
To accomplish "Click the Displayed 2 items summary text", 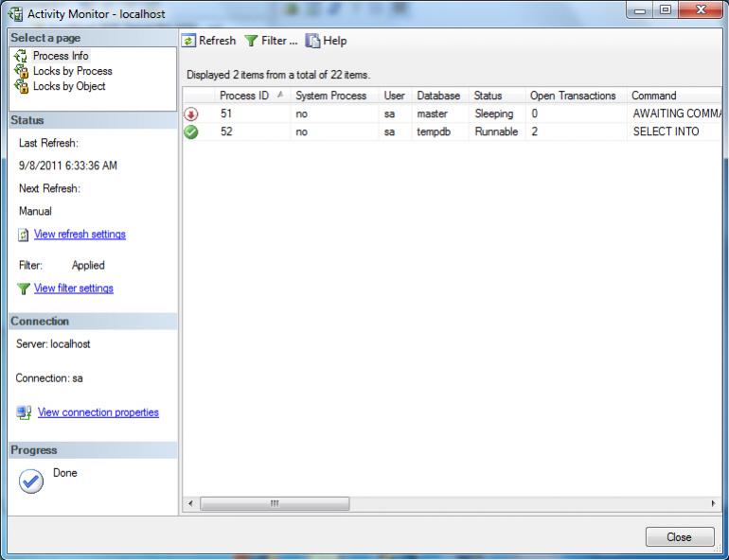I will [278, 75].
